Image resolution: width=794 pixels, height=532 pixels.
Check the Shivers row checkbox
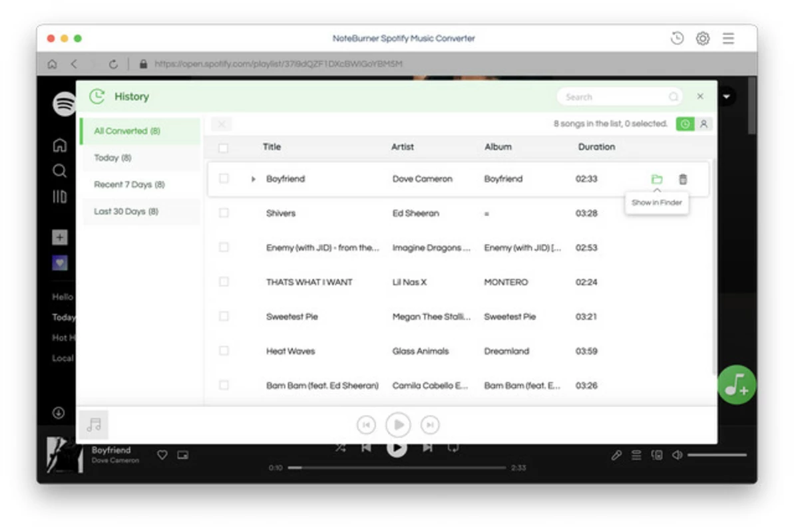coord(224,213)
